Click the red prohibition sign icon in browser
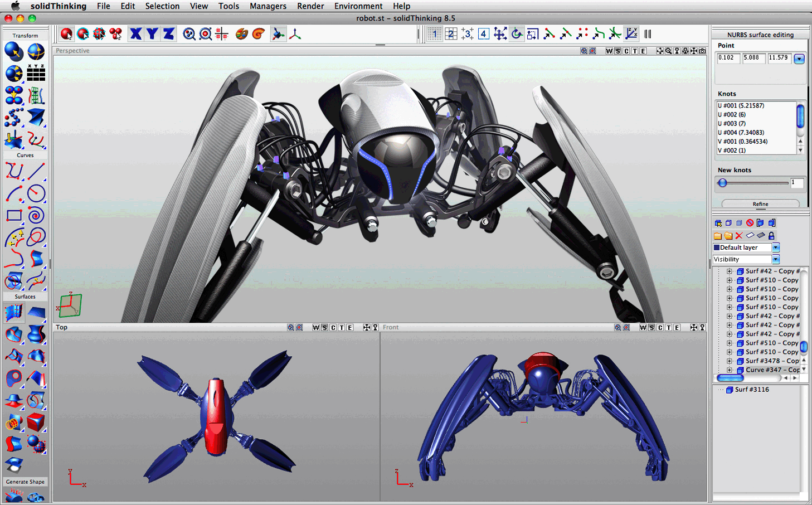Screen dimensions: 812x505 [x=750, y=223]
